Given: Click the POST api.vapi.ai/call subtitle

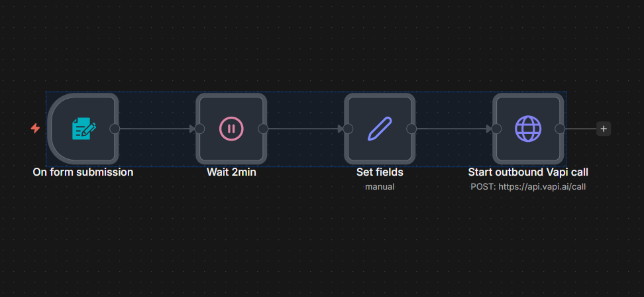Looking at the screenshot, I should tap(528, 187).
